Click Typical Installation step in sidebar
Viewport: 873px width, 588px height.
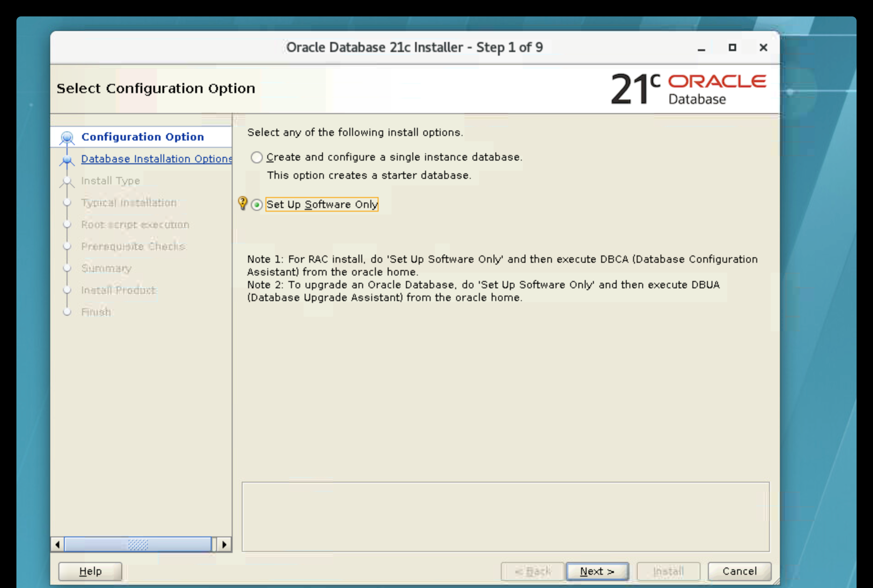coord(129,203)
